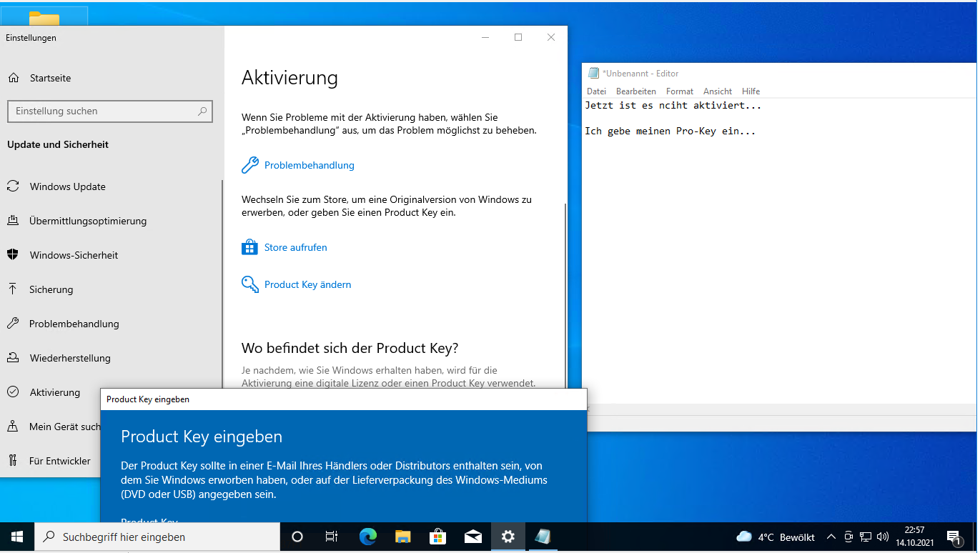Launch Microsoft Edge from taskbar
Viewport: 980px width, 553px height.
(x=367, y=537)
